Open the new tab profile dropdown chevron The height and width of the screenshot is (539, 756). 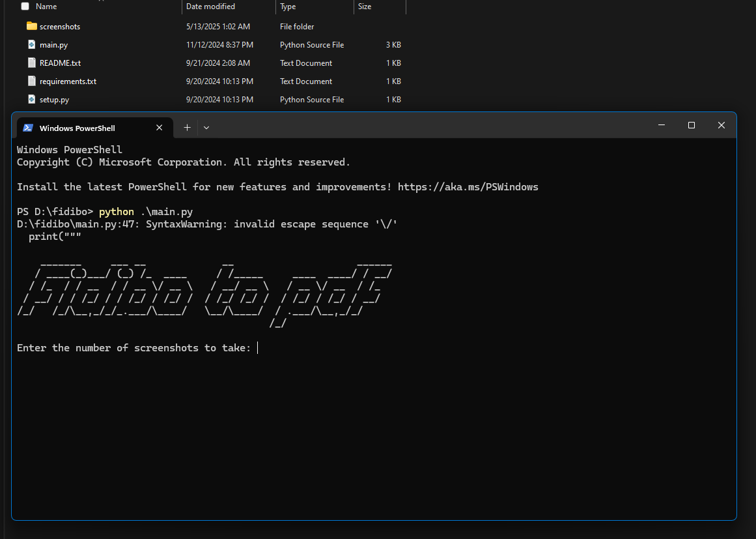[206, 127]
